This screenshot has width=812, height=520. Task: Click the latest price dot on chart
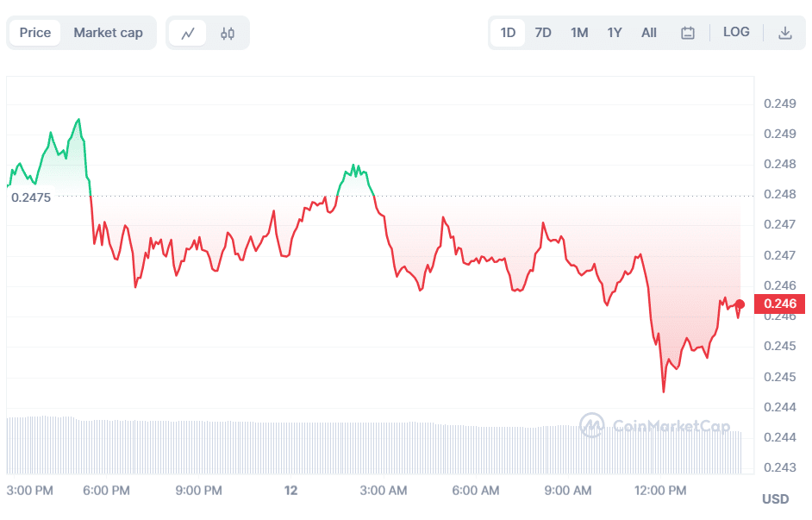click(740, 304)
